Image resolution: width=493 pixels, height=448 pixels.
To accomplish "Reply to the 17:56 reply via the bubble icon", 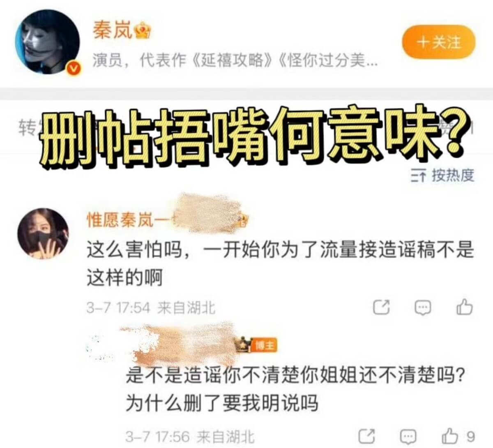I will point(408,436).
